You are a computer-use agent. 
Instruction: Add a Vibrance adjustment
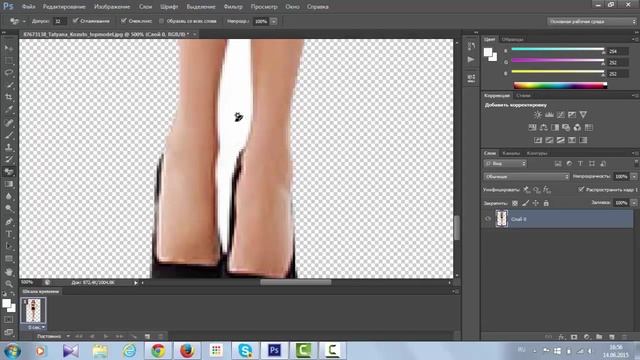click(583, 115)
